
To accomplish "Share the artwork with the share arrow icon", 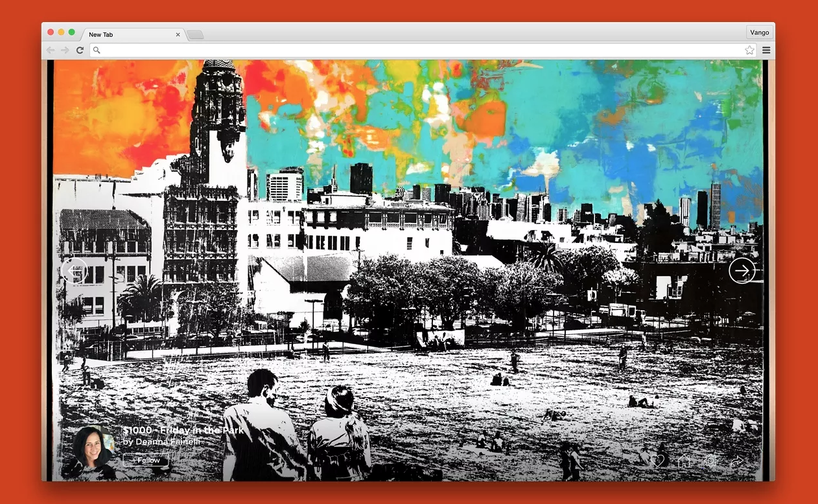I will pos(736,461).
